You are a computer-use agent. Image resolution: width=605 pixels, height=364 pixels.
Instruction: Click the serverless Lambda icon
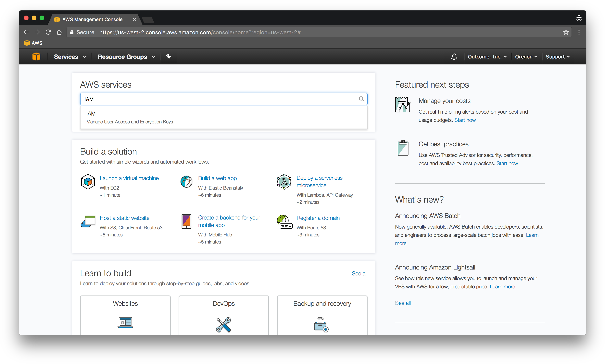pos(284,182)
